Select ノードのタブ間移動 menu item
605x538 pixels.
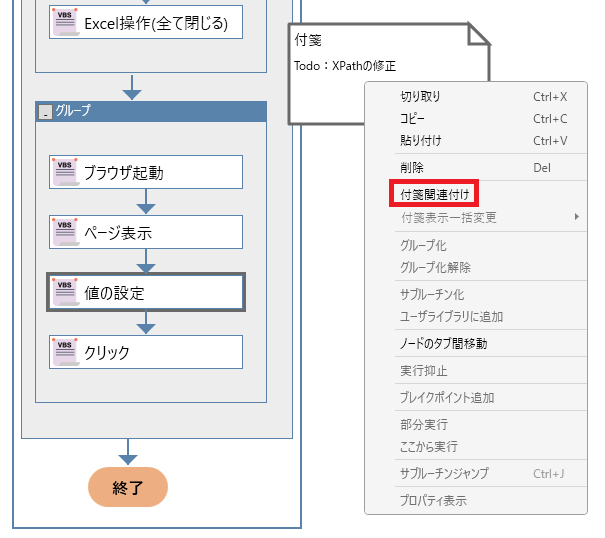click(x=443, y=344)
